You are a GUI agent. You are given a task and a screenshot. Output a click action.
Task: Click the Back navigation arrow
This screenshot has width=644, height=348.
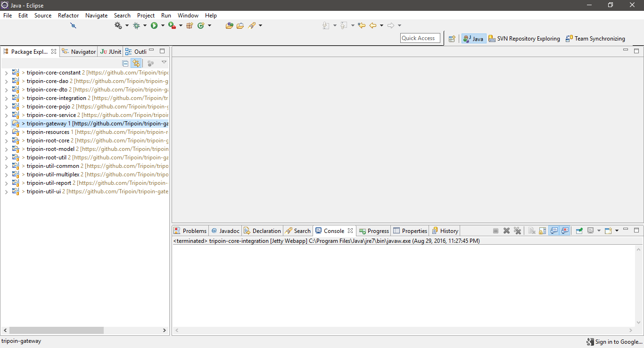point(373,25)
